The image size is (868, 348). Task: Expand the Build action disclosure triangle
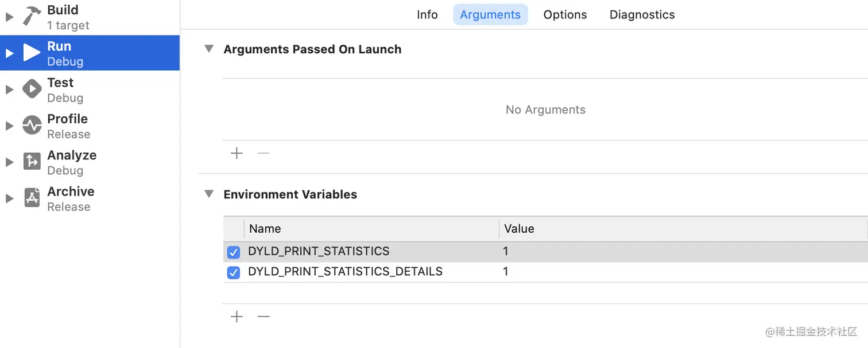tap(9, 17)
